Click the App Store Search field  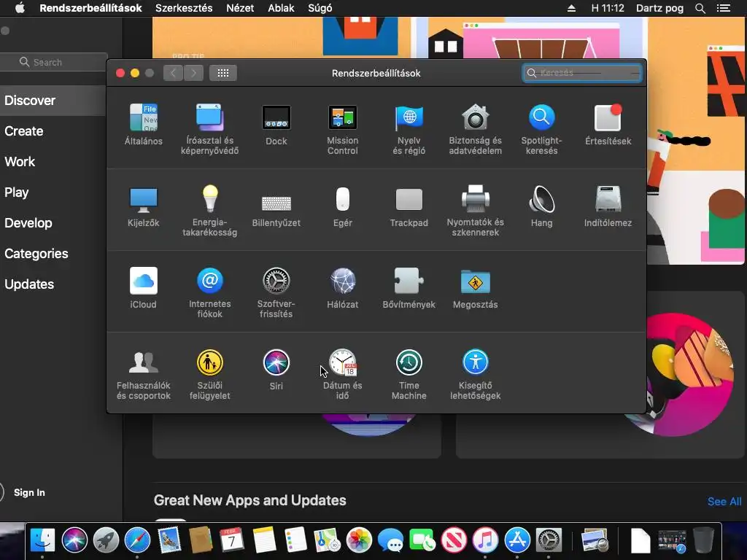[x=53, y=62]
